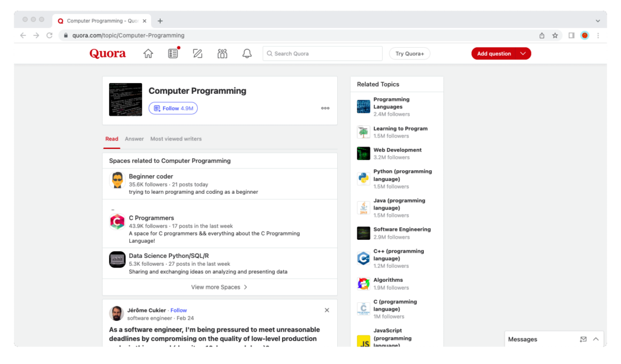Open a new browser tab
Screen dimensions: 621x364
coord(160,21)
